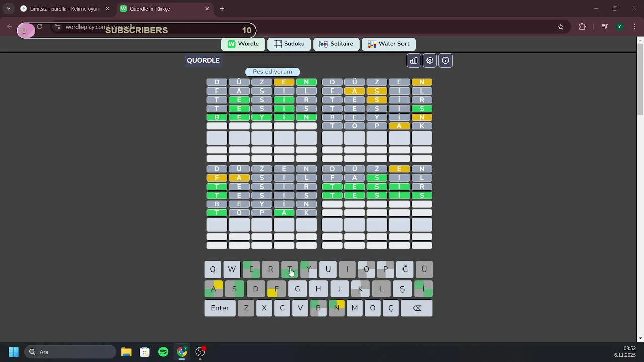Go back to the previous page

pos(10,27)
